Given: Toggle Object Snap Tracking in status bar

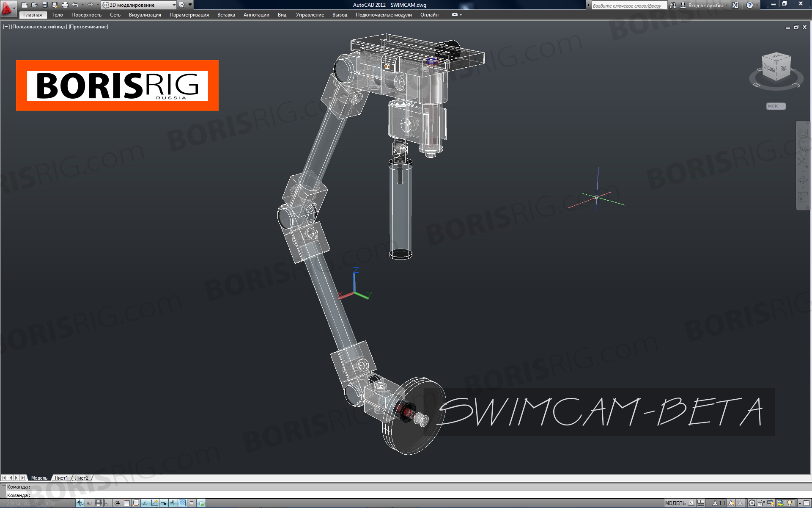Looking at the screenshot, I should pyautogui.click(x=145, y=503).
